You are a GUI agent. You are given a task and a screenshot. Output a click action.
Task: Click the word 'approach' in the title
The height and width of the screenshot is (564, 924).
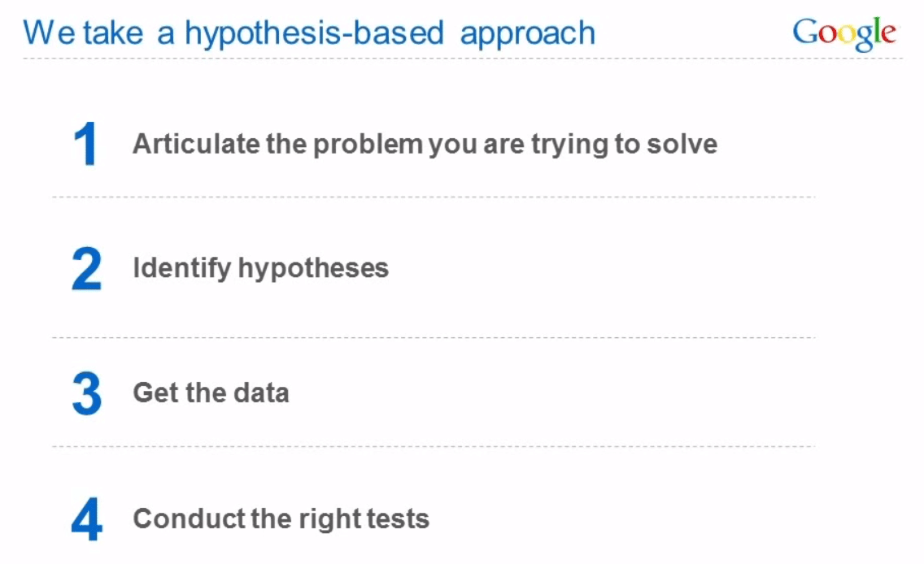coord(528,35)
